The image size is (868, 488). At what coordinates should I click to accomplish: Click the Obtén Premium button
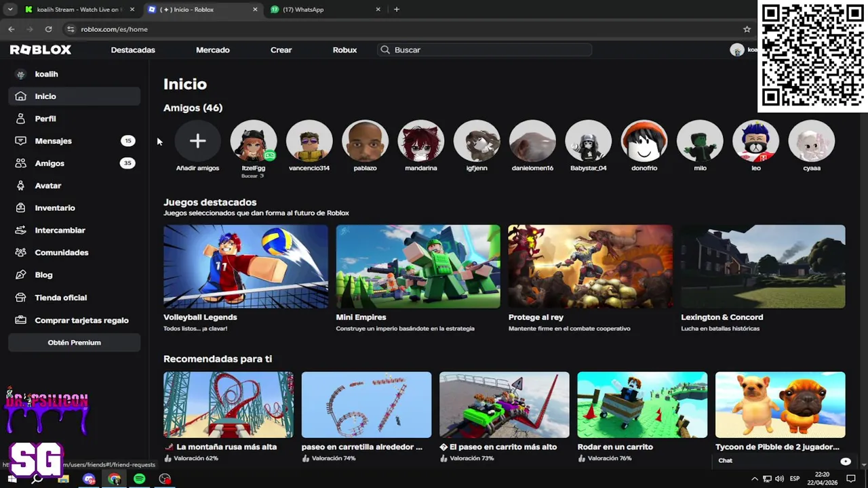click(x=74, y=342)
